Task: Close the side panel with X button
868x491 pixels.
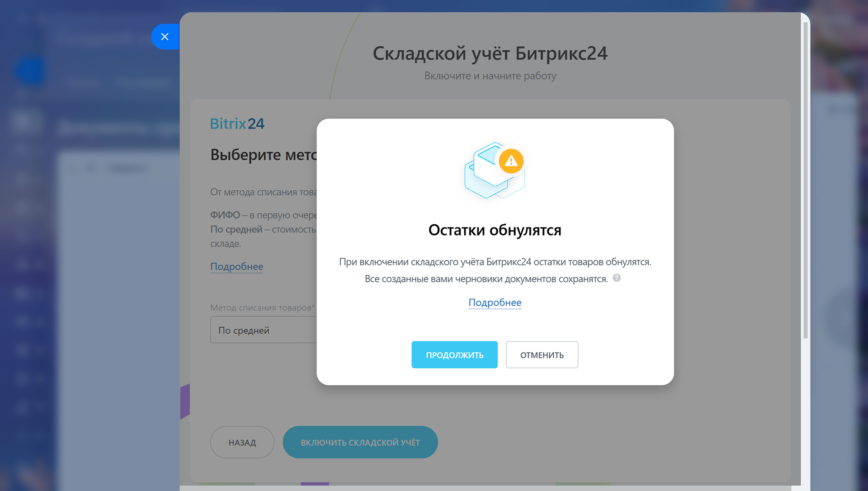Action: [x=165, y=37]
